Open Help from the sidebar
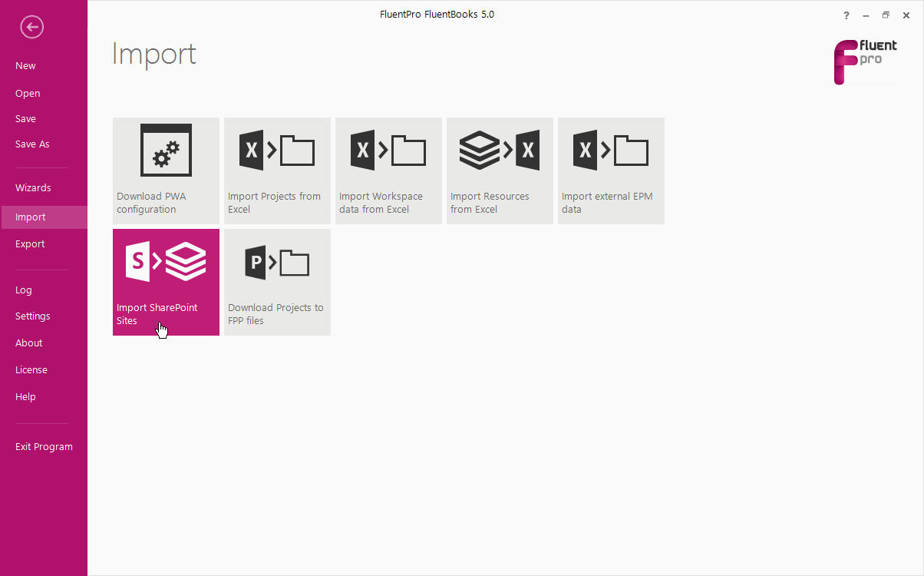The width and height of the screenshot is (924, 576). point(25,397)
